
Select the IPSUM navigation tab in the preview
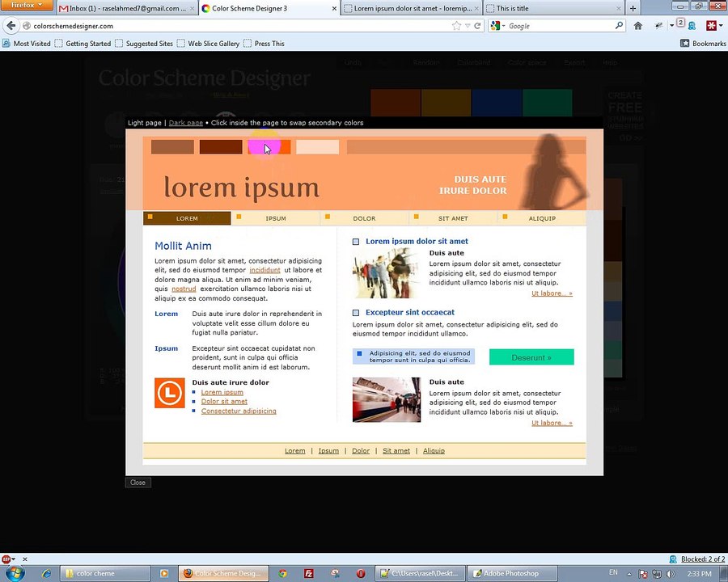(x=276, y=218)
